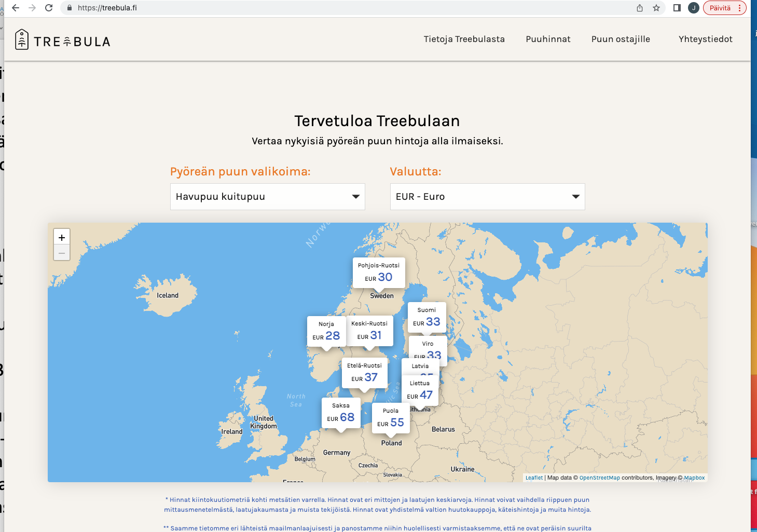
Task: Reload the page with refresh icon
Action: coord(49,8)
